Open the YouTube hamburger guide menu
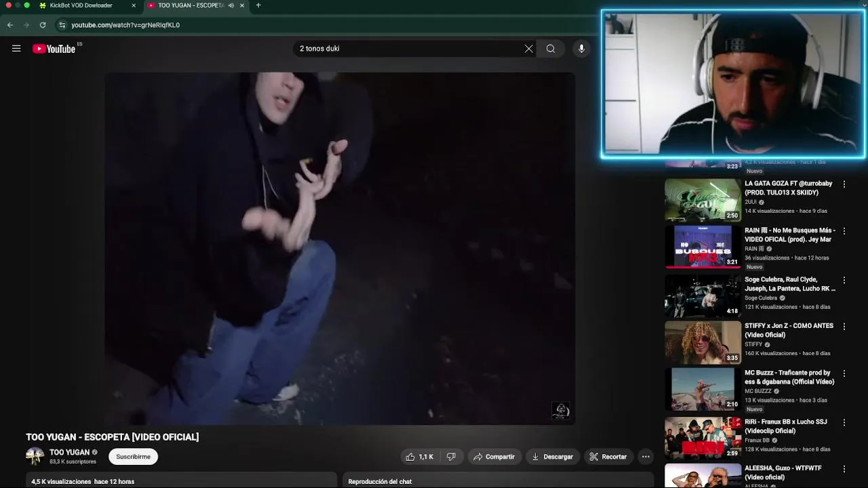Viewport: 868px width, 488px height. (x=16, y=49)
